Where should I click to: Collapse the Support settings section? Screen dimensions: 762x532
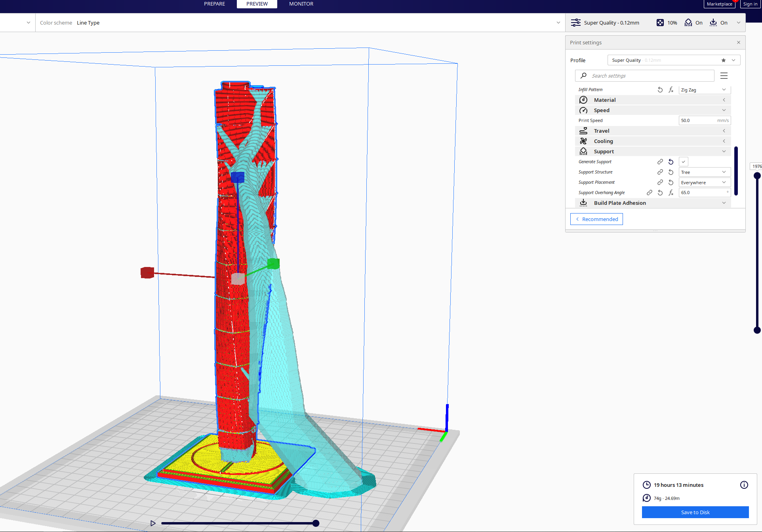(x=724, y=151)
